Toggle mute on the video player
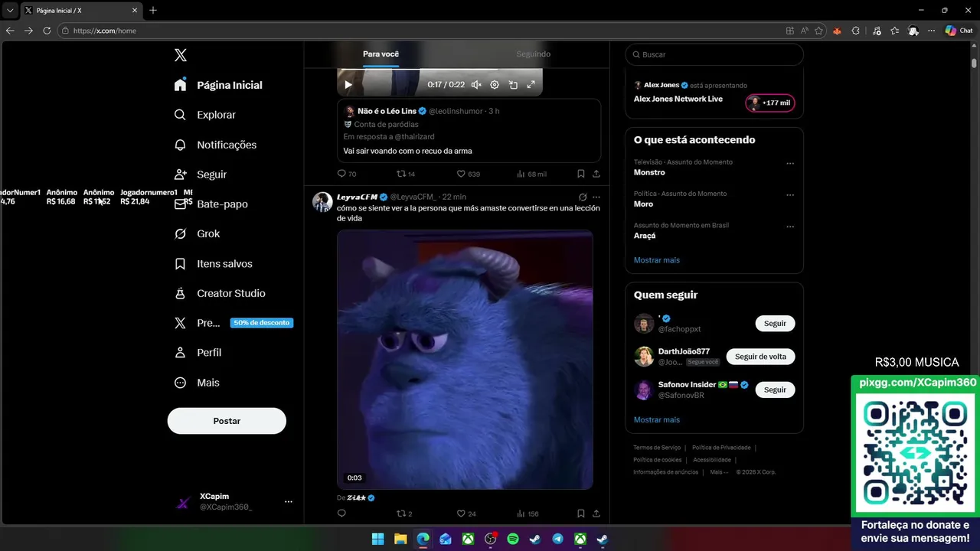 (x=476, y=85)
